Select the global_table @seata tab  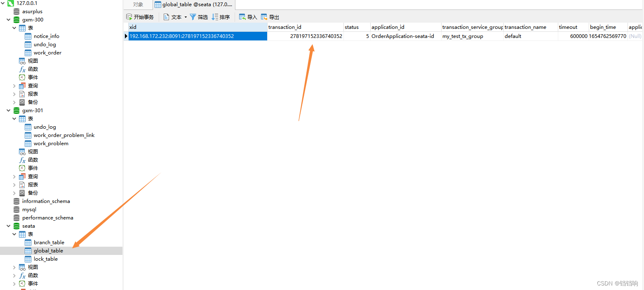click(194, 5)
